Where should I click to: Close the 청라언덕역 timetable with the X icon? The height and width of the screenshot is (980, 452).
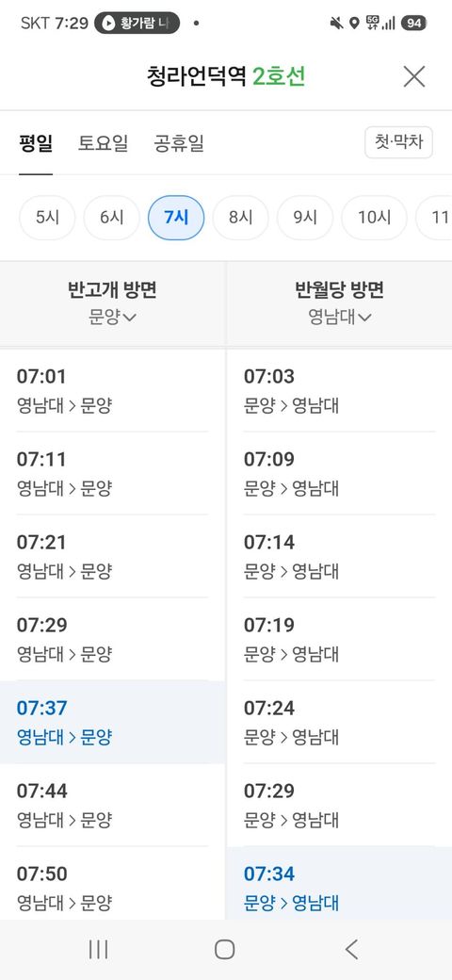pyautogui.click(x=413, y=76)
